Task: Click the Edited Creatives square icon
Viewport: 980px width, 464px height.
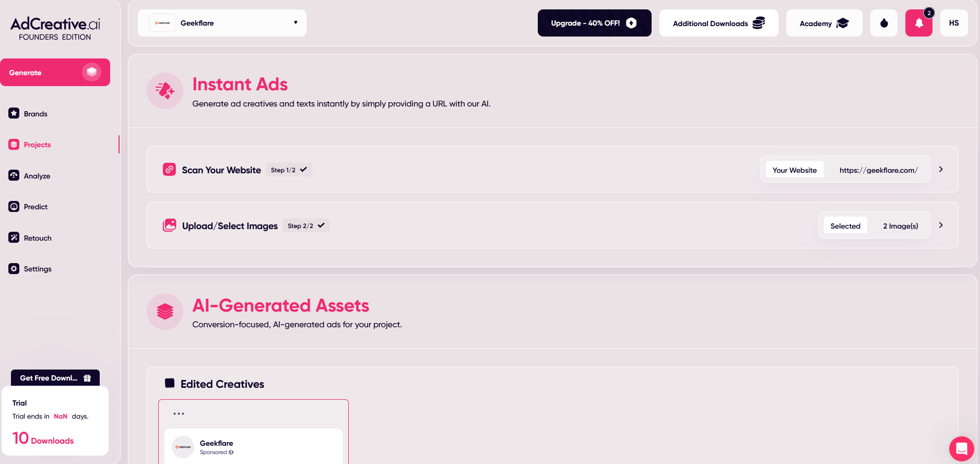Action: 170,383
